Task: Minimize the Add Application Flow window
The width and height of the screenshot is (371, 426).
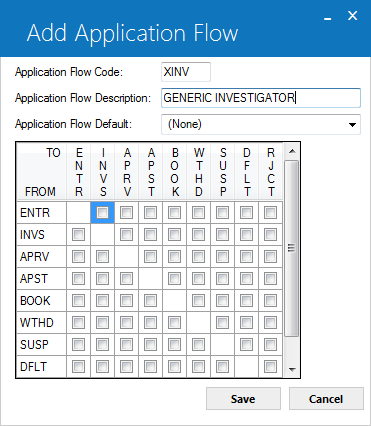Action: [x=328, y=17]
